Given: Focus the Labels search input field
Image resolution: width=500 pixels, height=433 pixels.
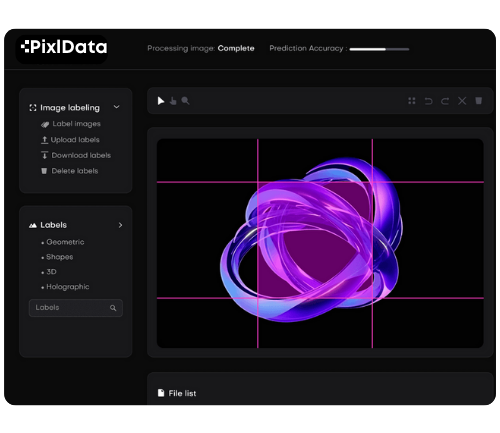Looking at the screenshot, I should [76, 308].
